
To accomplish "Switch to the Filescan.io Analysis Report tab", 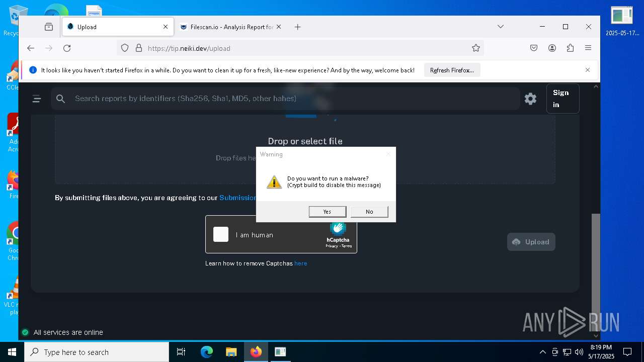I will click(230, 27).
